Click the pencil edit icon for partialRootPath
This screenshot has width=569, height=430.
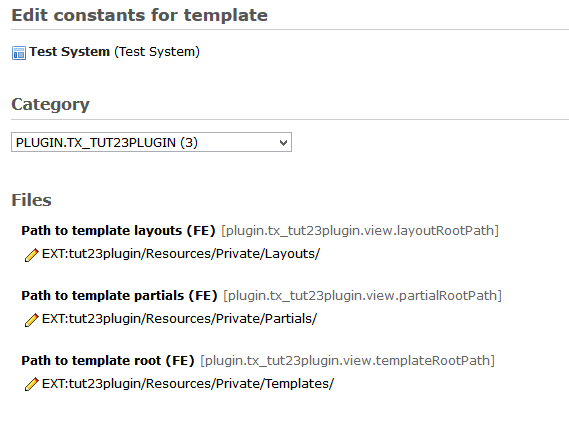[x=32, y=320]
